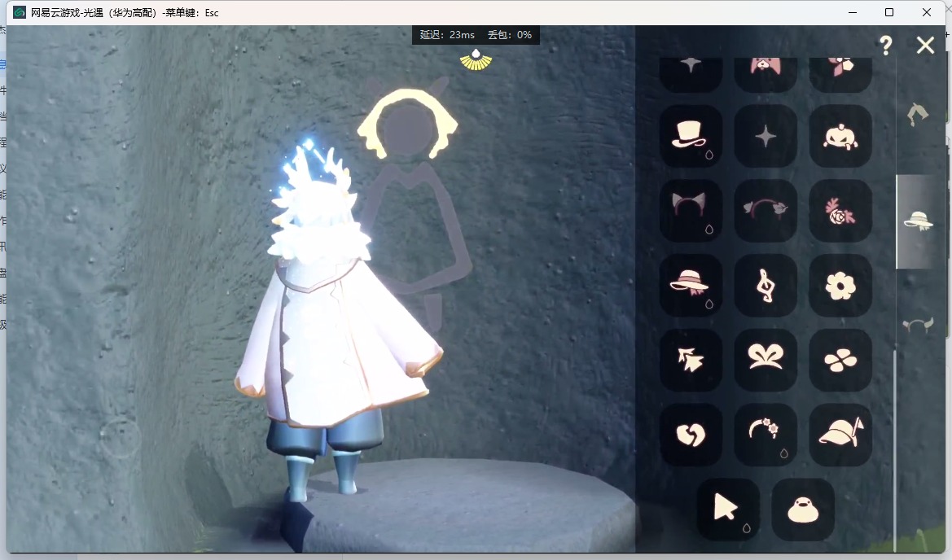This screenshot has width=952, height=560.
Task: Select the flower crescent headband
Action: [765, 435]
